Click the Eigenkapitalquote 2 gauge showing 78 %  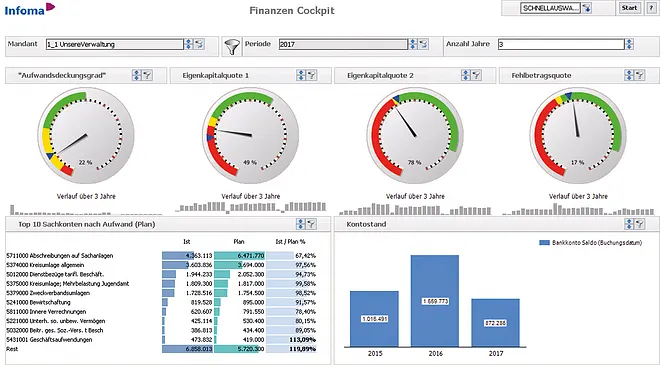[x=415, y=135]
